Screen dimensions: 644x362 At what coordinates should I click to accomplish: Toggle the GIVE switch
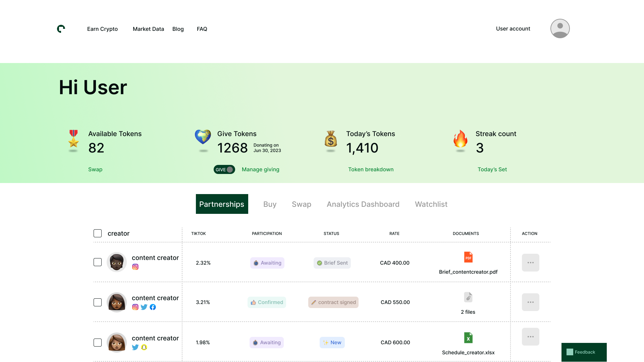click(224, 170)
